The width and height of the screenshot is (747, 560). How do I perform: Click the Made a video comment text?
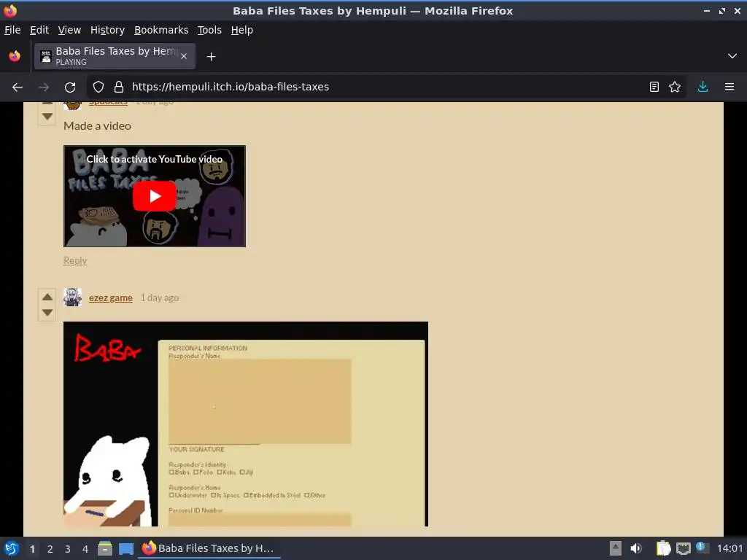point(97,125)
